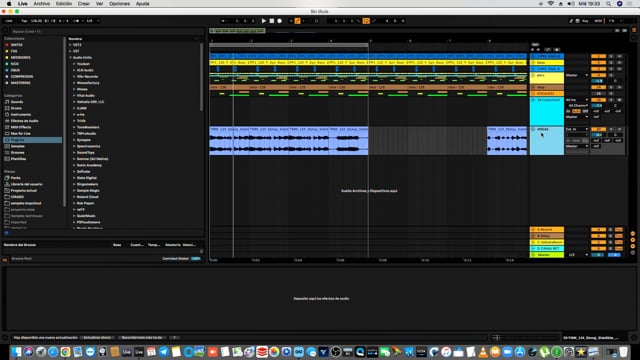Arm the Arrangement Record button
Image resolution: width=640 pixels, height=360 pixels.
[280, 21]
